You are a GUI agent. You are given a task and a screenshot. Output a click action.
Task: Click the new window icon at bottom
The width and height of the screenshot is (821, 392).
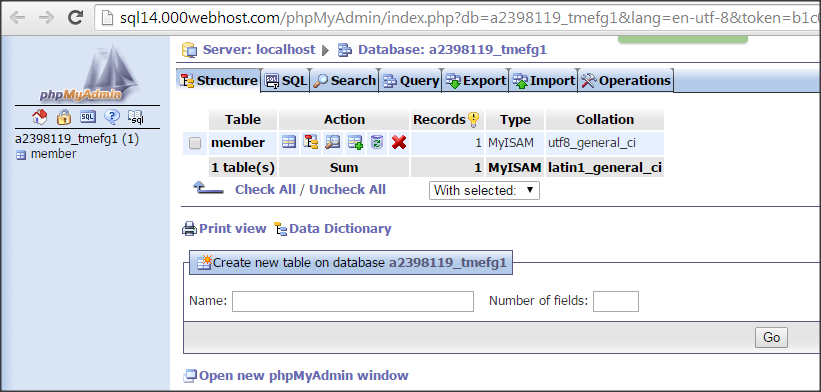[190, 375]
